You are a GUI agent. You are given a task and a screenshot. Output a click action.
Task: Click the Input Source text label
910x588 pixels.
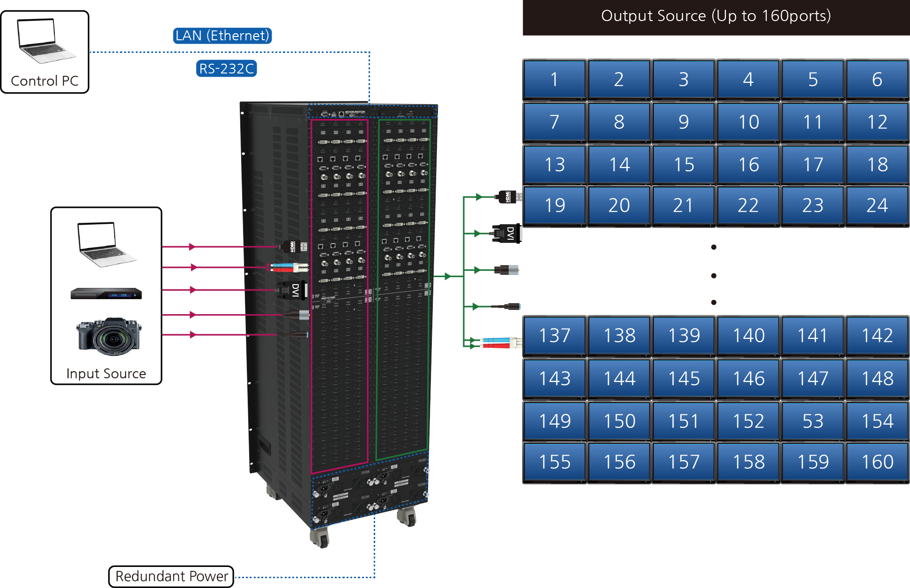106,374
